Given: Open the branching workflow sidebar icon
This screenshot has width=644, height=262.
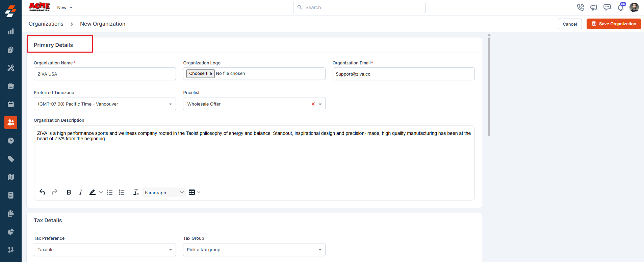Looking at the screenshot, I should tap(11, 250).
